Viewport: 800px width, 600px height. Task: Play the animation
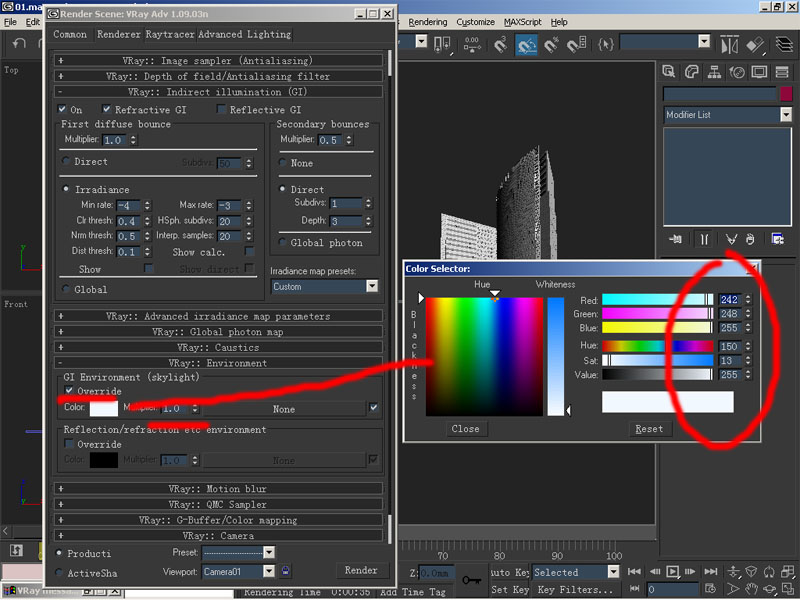point(672,571)
